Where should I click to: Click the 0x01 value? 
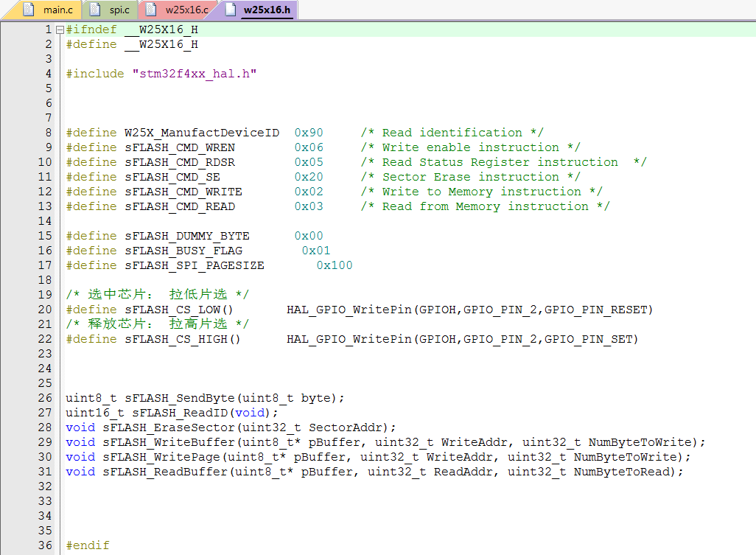[x=316, y=251]
